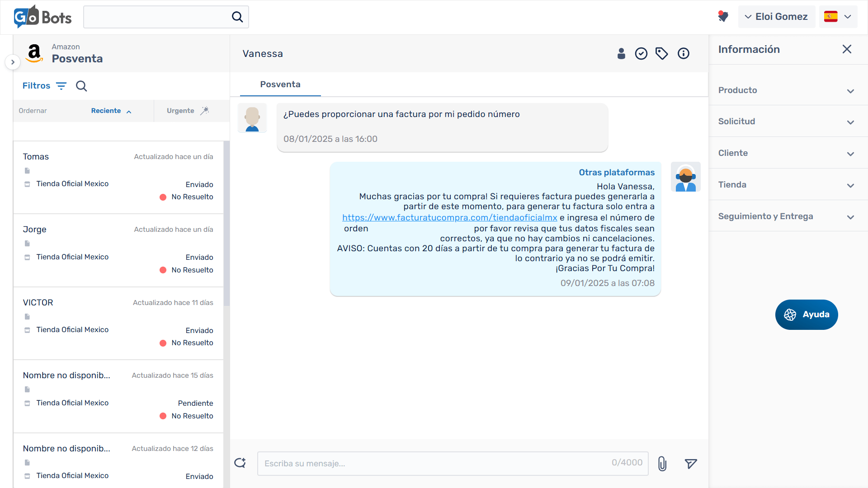Click the attach file paperclip icon
Image resolution: width=868 pixels, height=488 pixels.
click(662, 464)
